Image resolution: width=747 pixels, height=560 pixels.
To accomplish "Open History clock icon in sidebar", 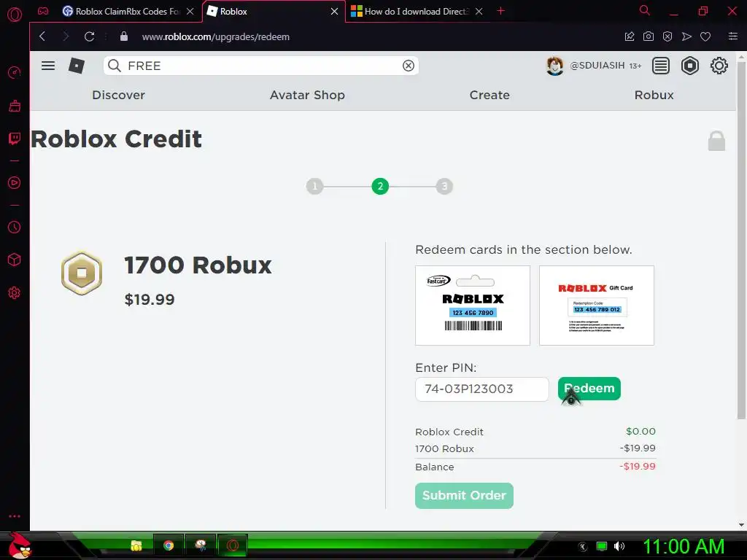I will 15,227.
